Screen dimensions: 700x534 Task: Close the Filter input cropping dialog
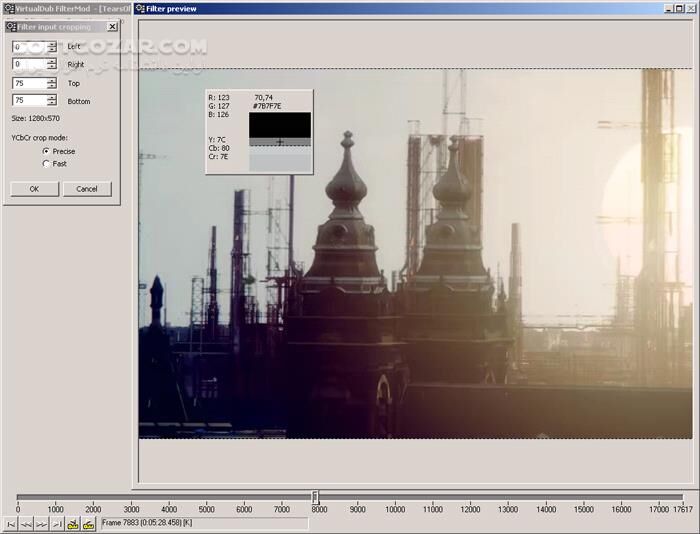[x=112, y=27]
